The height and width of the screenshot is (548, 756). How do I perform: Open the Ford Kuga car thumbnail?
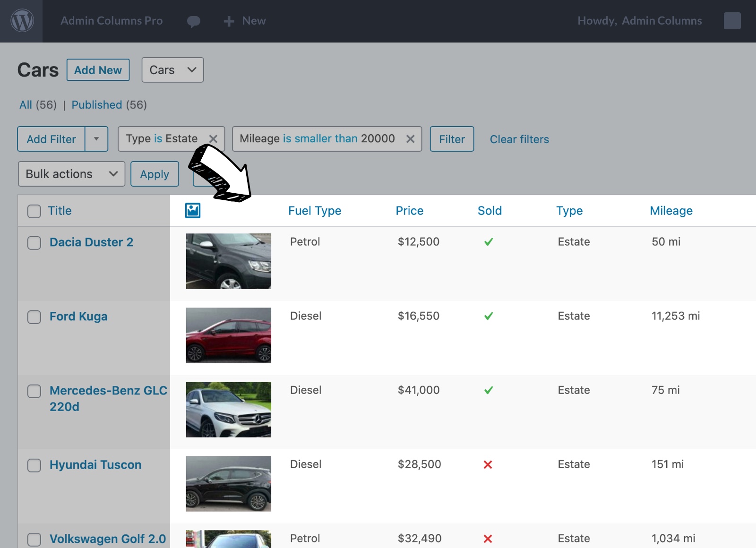[x=228, y=335]
